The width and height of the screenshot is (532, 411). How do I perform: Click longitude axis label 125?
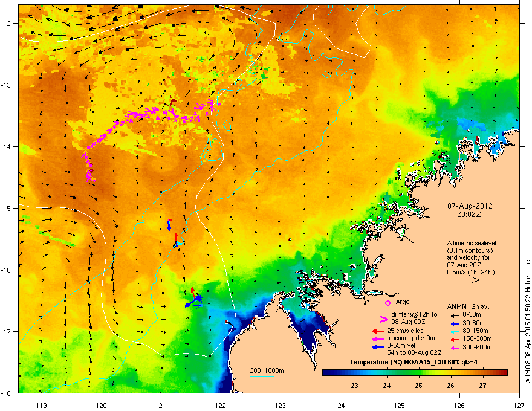[400, 405]
